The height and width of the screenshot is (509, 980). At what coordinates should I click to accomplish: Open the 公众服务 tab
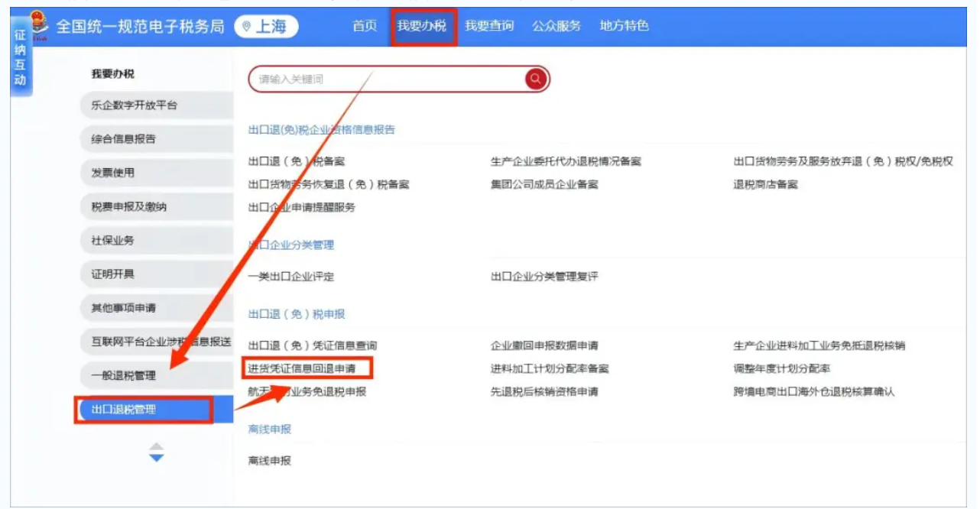pos(557,26)
